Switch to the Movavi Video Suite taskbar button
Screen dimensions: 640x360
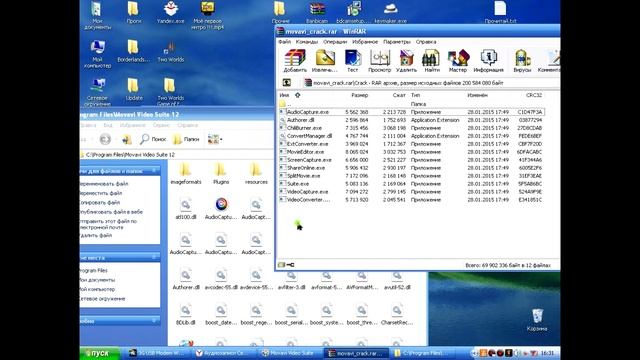pos(289,353)
